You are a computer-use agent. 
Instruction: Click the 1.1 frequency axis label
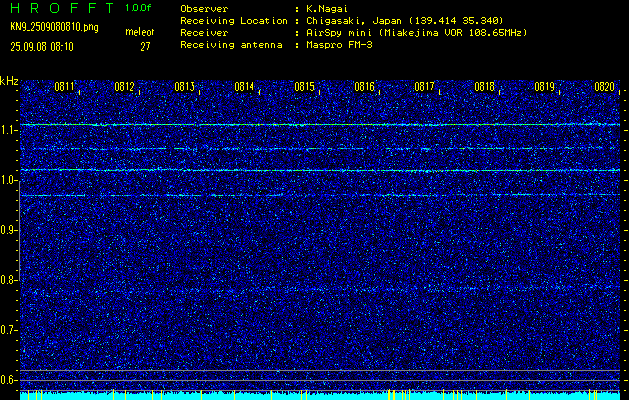[x=7, y=131]
